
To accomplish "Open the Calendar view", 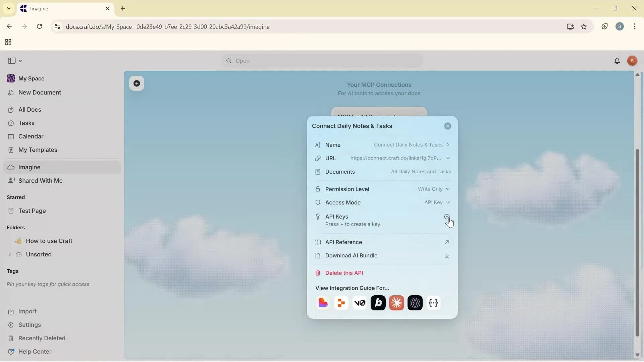I will coord(31,136).
